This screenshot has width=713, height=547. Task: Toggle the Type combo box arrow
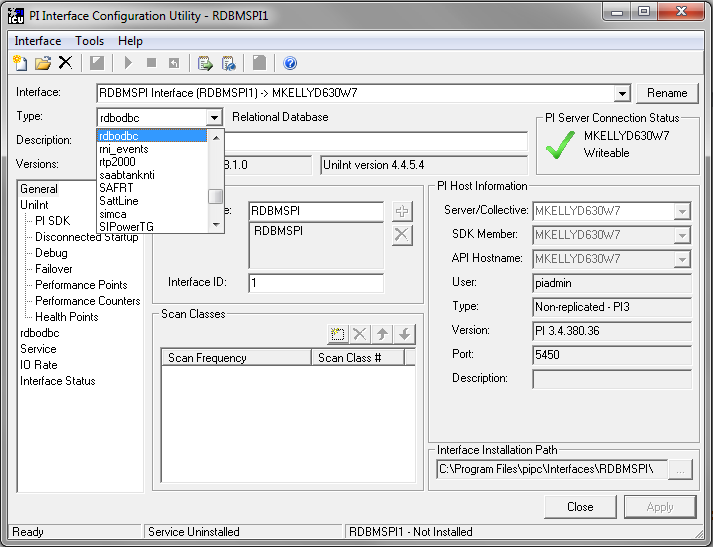(x=214, y=118)
